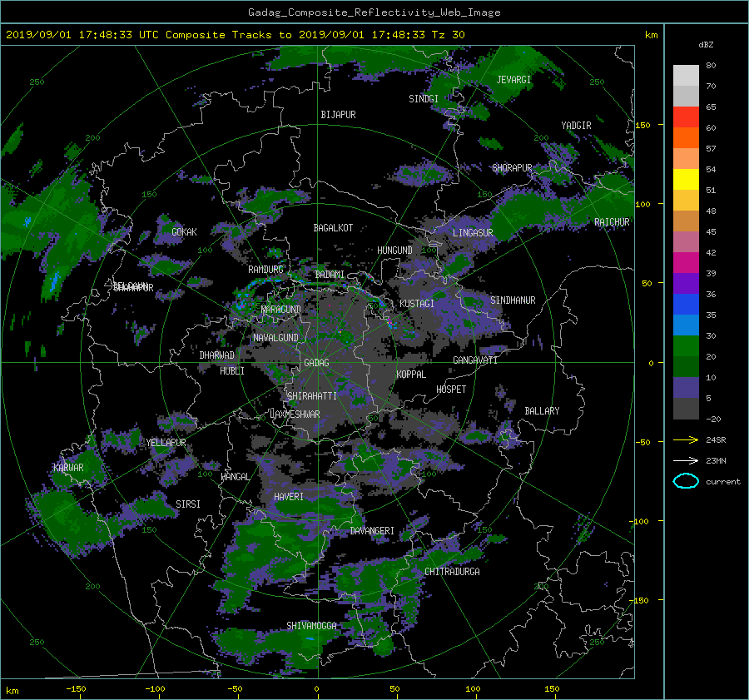Select the lightest gray 70-80 dBZ swatch
The image size is (749, 700).
pyautogui.click(x=686, y=75)
